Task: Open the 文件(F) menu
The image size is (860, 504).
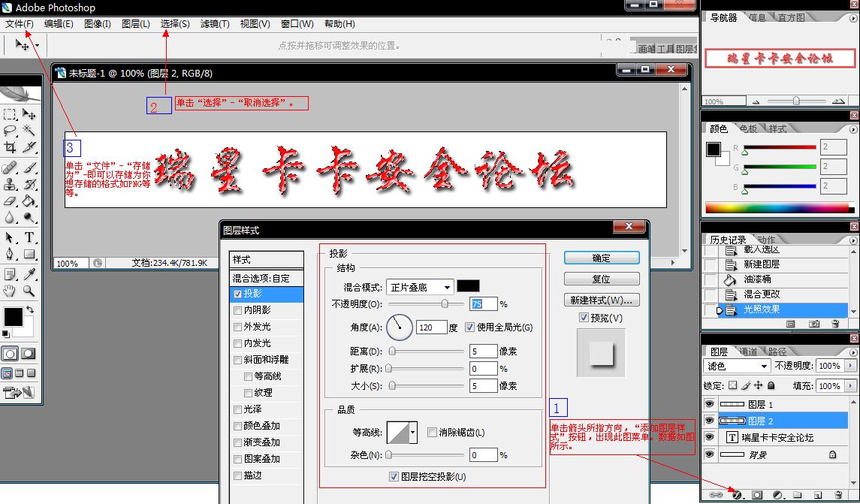Action: (x=20, y=24)
